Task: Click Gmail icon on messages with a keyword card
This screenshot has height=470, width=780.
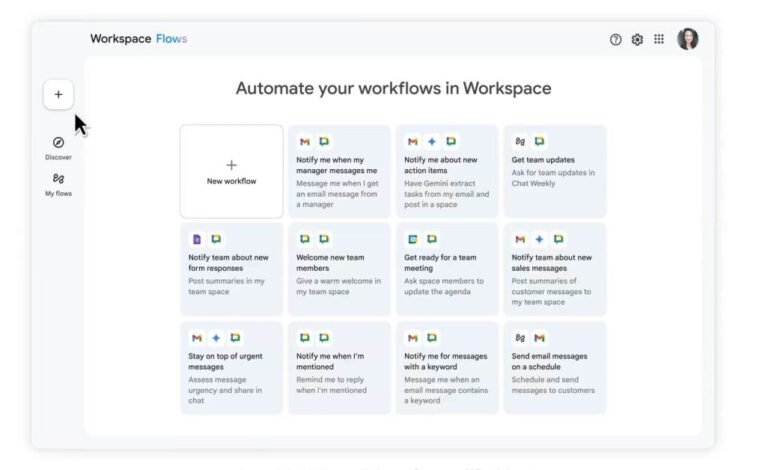Action: (x=413, y=338)
